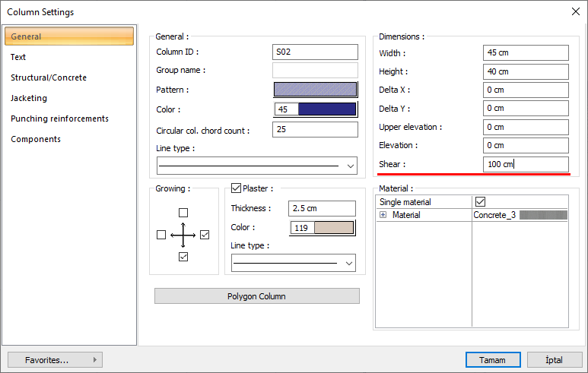This screenshot has width=588, height=373.
Task: Toggle the left growing direction checkbox
Action: 161,235
